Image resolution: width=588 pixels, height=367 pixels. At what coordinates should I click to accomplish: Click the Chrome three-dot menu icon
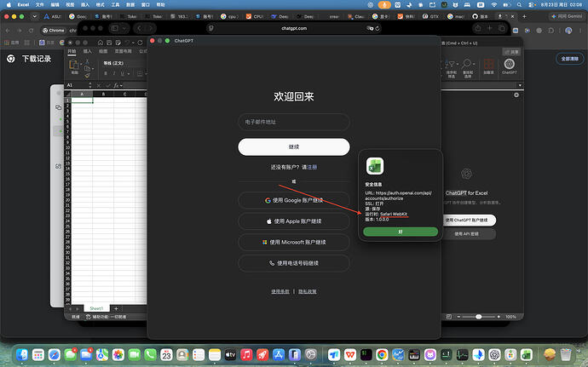(x=580, y=31)
